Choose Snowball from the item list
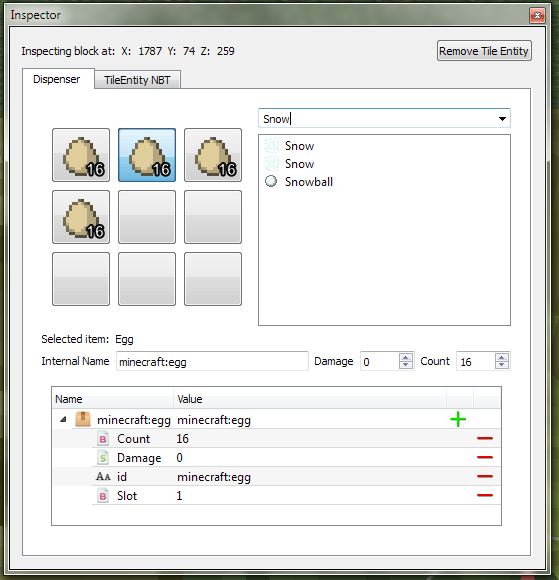 (309, 182)
